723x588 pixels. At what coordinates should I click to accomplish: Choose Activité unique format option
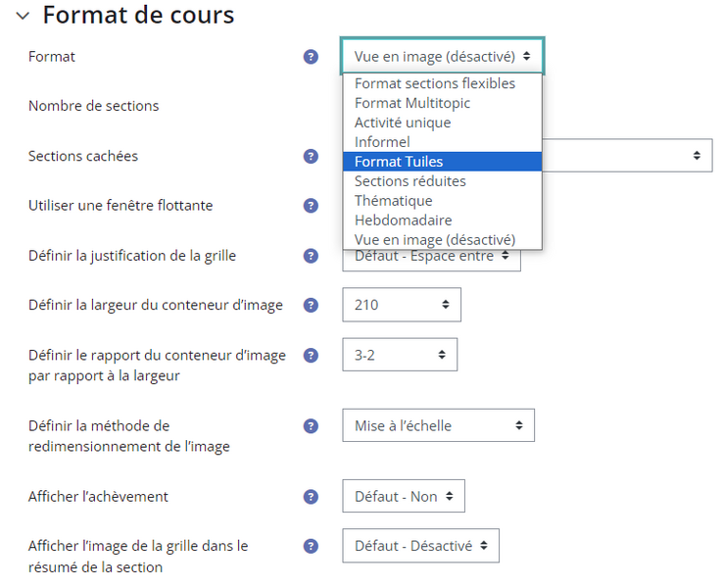pyautogui.click(x=442, y=122)
